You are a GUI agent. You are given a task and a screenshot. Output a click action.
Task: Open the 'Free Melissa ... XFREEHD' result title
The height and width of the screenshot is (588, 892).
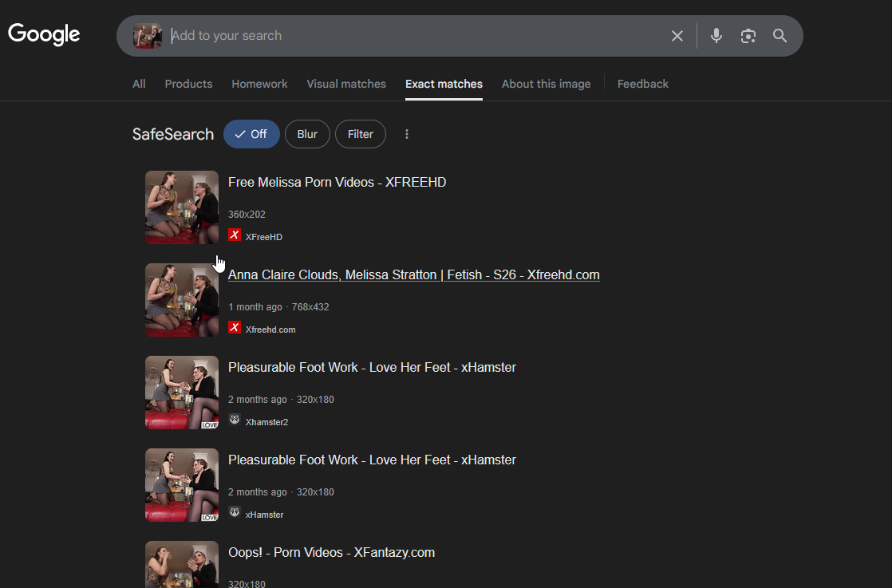(x=337, y=182)
